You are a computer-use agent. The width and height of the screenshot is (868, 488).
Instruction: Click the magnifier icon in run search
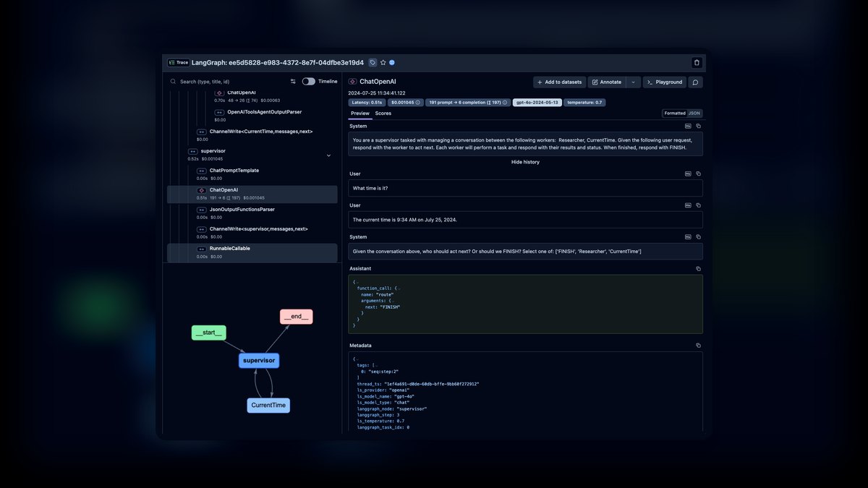[174, 82]
